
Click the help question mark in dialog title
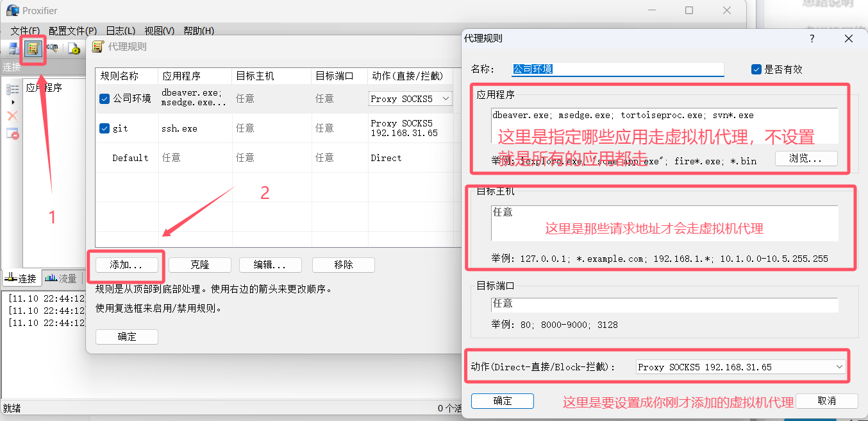pyautogui.click(x=812, y=39)
